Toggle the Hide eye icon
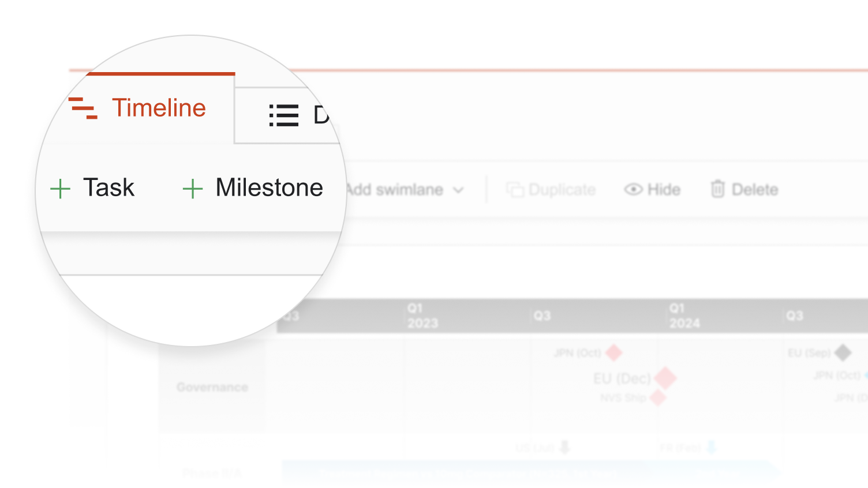This screenshot has height=488, width=868. [633, 189]
